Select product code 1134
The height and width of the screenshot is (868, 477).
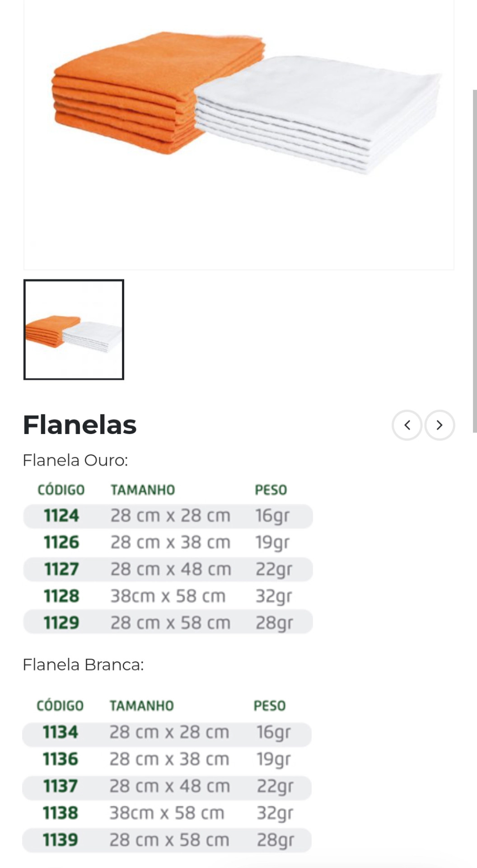click(x=61, y=732)
